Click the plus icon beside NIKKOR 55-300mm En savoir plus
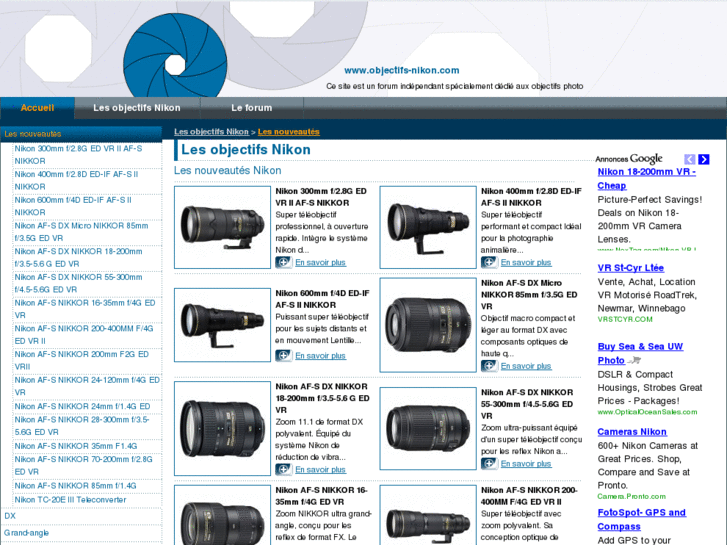The image size is (727, 545). 489,463
